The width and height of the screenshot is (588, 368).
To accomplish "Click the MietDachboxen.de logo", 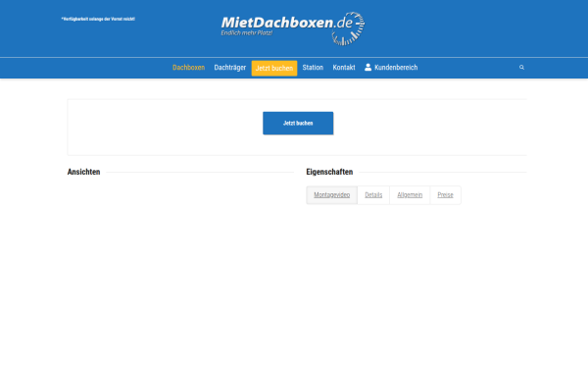I will (293, 28).
